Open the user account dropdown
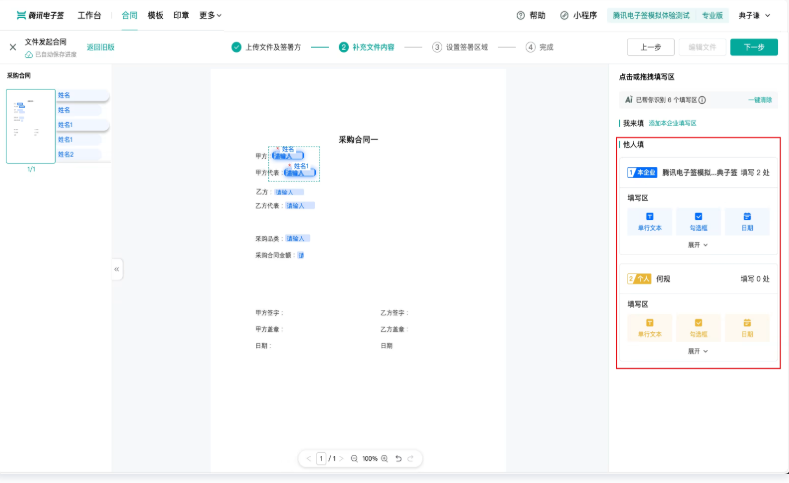 pos(754,16)
